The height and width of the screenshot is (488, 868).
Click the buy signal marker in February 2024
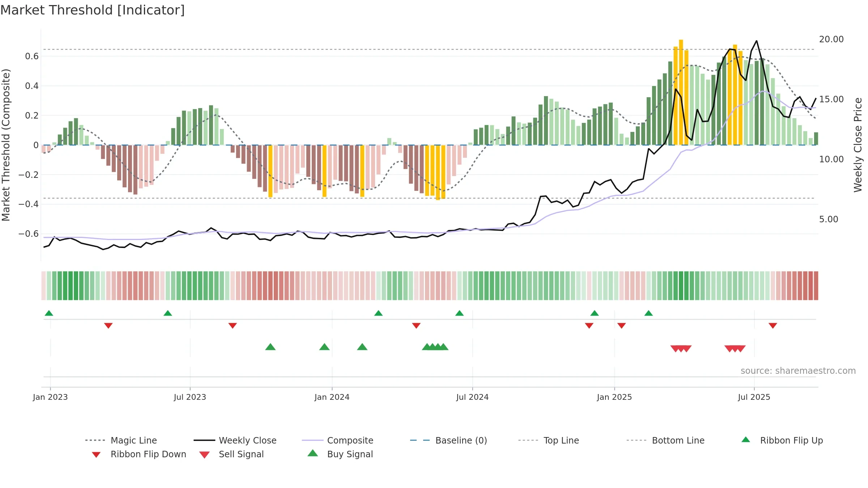click(362, 347)
